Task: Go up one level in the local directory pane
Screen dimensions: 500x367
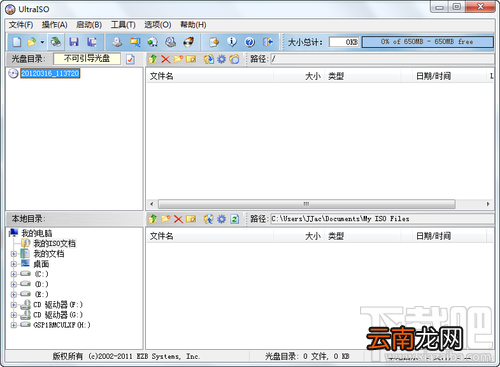Action: (x=153, y=219)
